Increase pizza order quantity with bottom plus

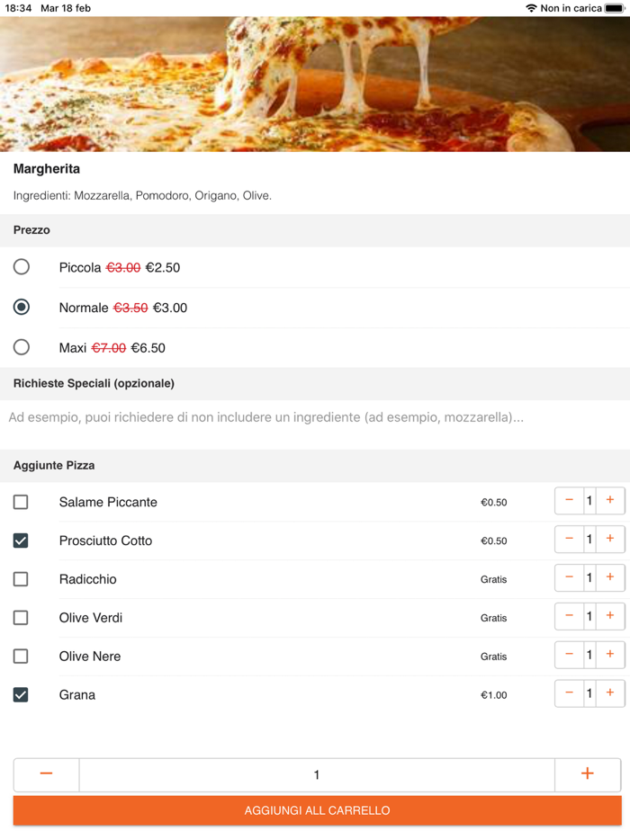587,774
